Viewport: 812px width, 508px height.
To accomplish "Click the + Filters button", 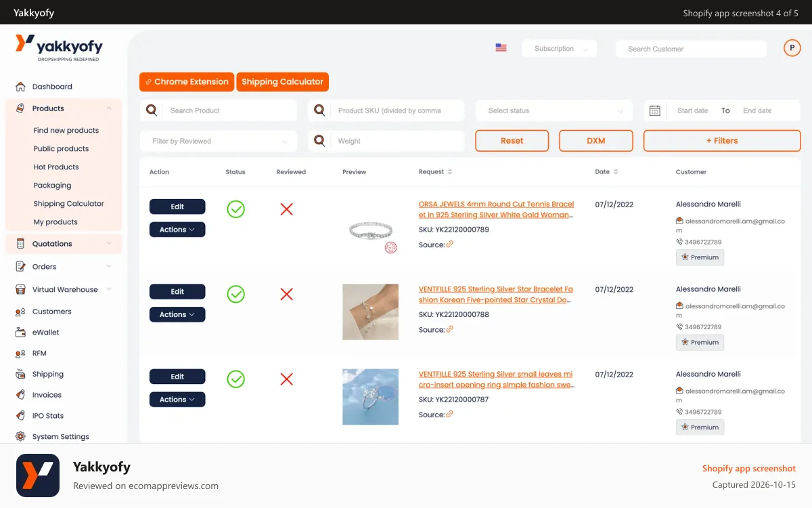I will pyautogui.click(x=722, y=141).
